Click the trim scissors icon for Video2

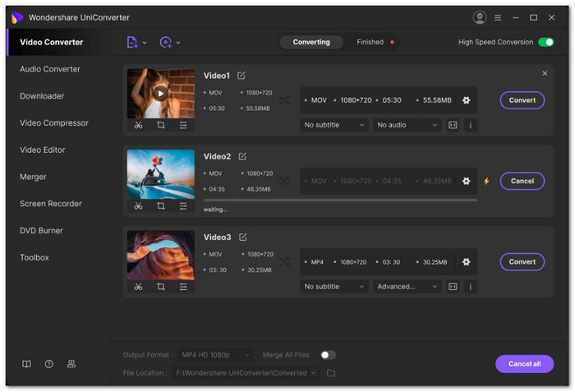tap(138, 206)
